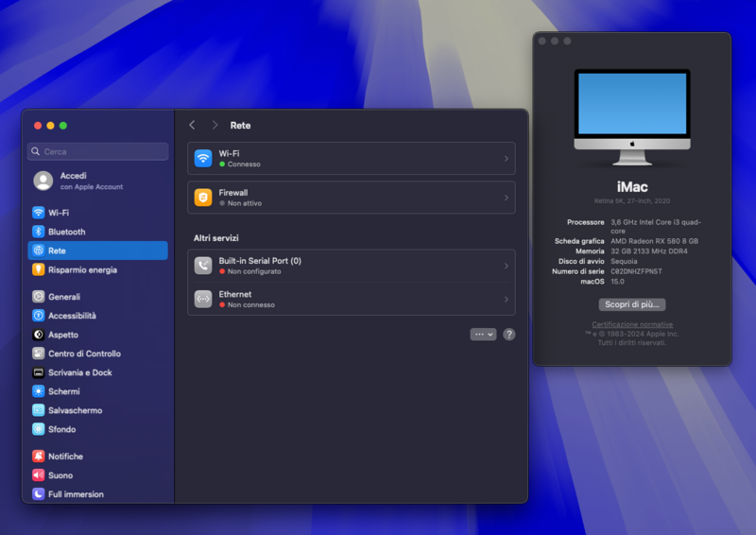Click the magnifier icon in search field
This screenshot has width=756, height=535.
[x=35, y=151]
